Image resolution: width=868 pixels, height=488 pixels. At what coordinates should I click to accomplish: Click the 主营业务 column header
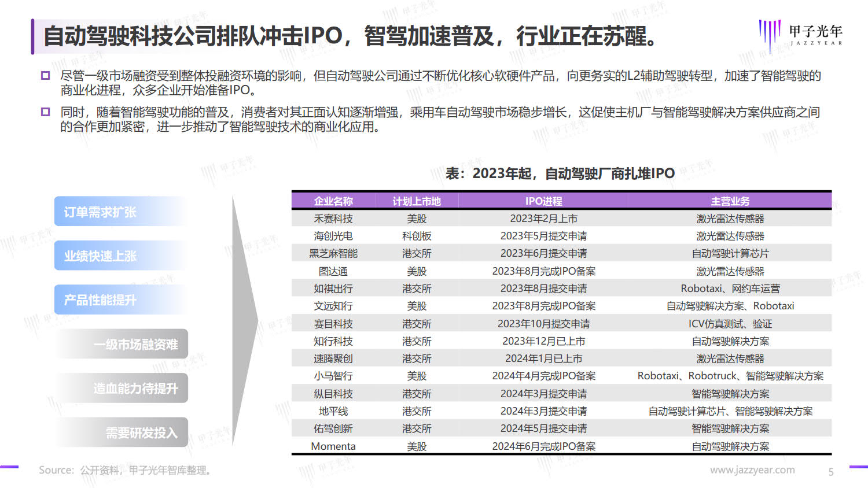730,201
